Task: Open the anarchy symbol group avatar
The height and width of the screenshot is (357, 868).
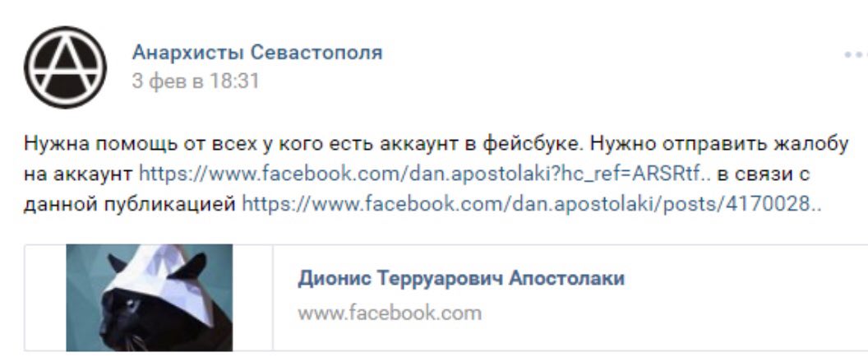Action: click(65, 67)
